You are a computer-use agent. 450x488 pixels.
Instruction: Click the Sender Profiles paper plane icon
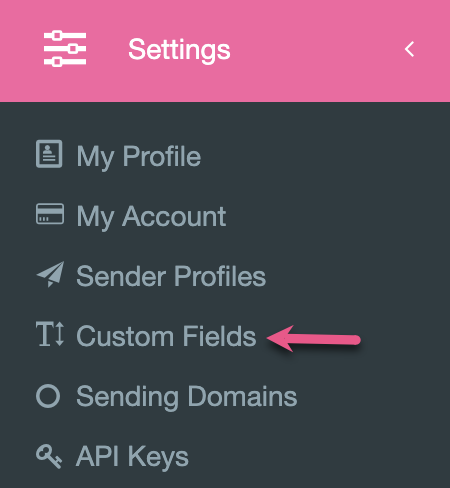pos(50,274)
